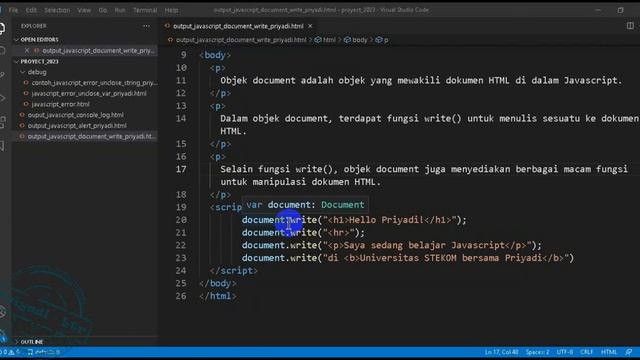Viewport: 640px width, 360px height.
Task: Close file from Open Editors list
Action: click(x=27, y=51)
